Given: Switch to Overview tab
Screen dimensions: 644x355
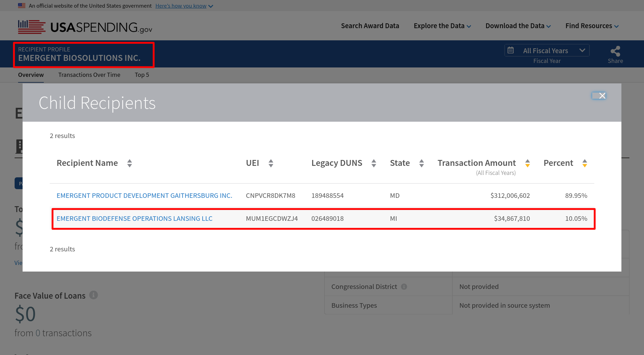Looking at the screenshot, I should 31,75.
